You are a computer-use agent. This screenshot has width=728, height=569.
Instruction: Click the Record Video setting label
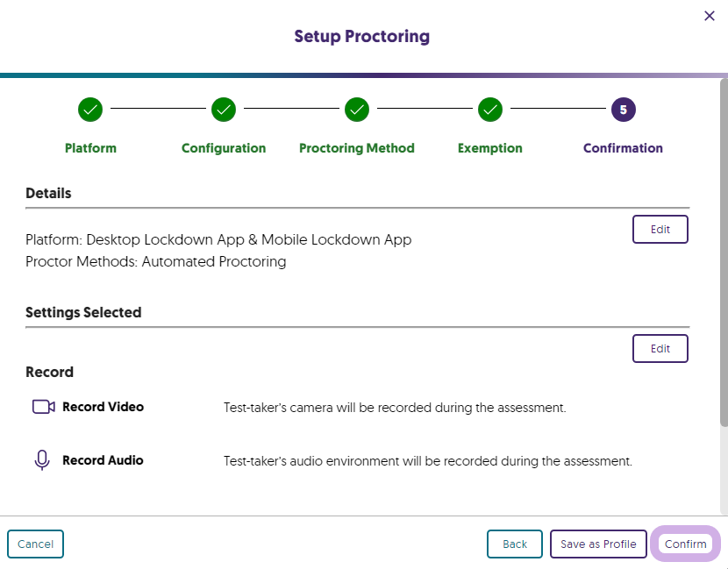tap(103, 407)
